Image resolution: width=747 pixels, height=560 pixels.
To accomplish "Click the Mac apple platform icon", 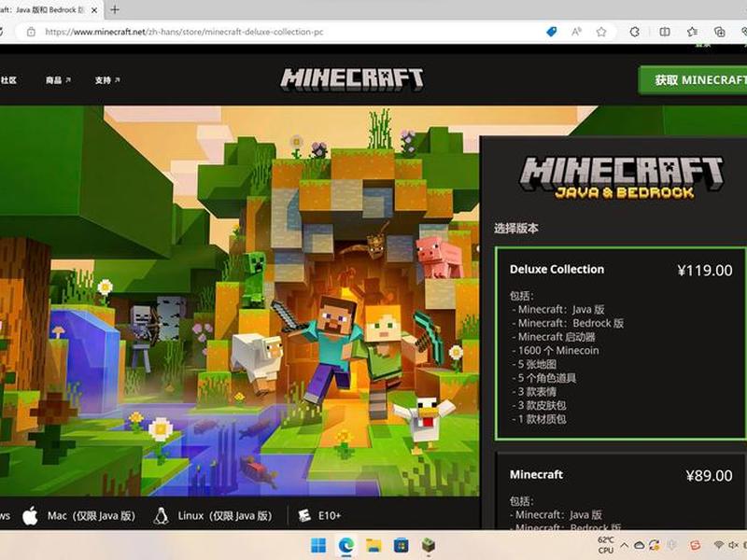I will point(30,516).
